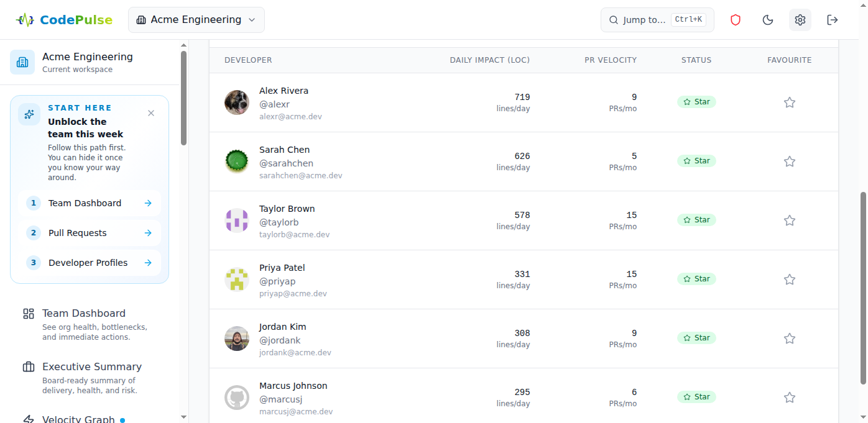Click the Start Here sparkle icon
Screen dimensions: 868x423
click(x=29, y=114)
